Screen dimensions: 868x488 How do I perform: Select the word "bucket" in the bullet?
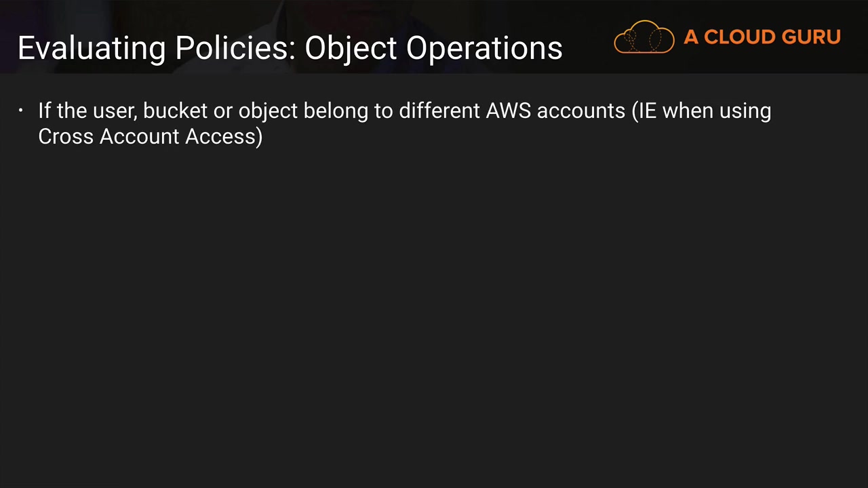click(x=175, y=110)
